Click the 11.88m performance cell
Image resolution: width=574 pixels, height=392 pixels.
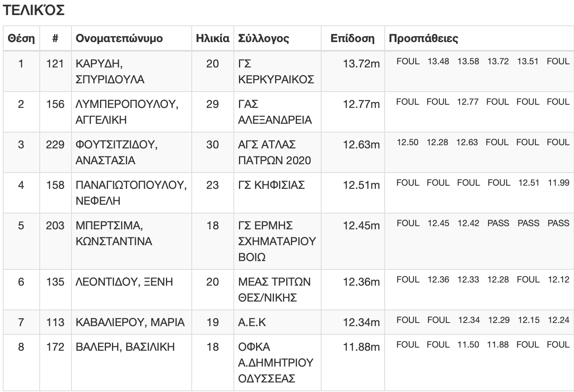(x=361, y=347)
